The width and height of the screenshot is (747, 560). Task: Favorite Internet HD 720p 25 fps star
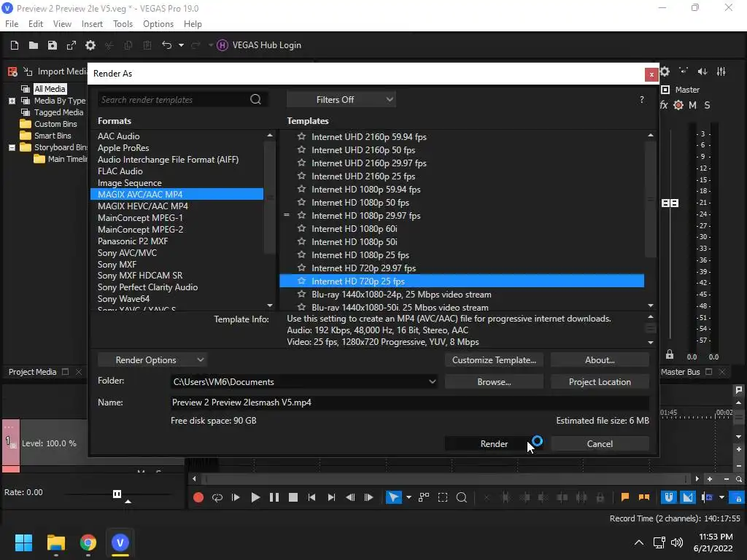pos(301,281)
